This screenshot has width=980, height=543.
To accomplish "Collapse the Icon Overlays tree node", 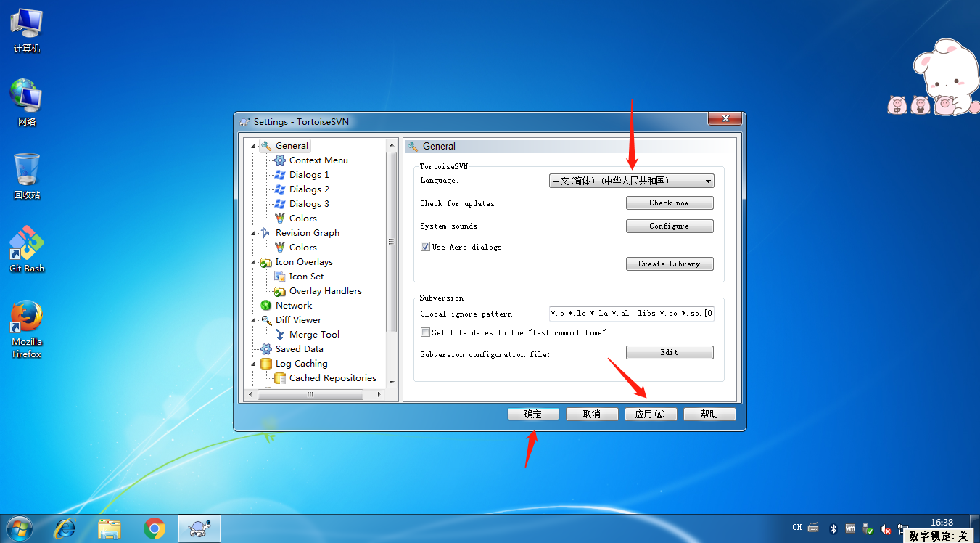I will [x=254, y=262].
